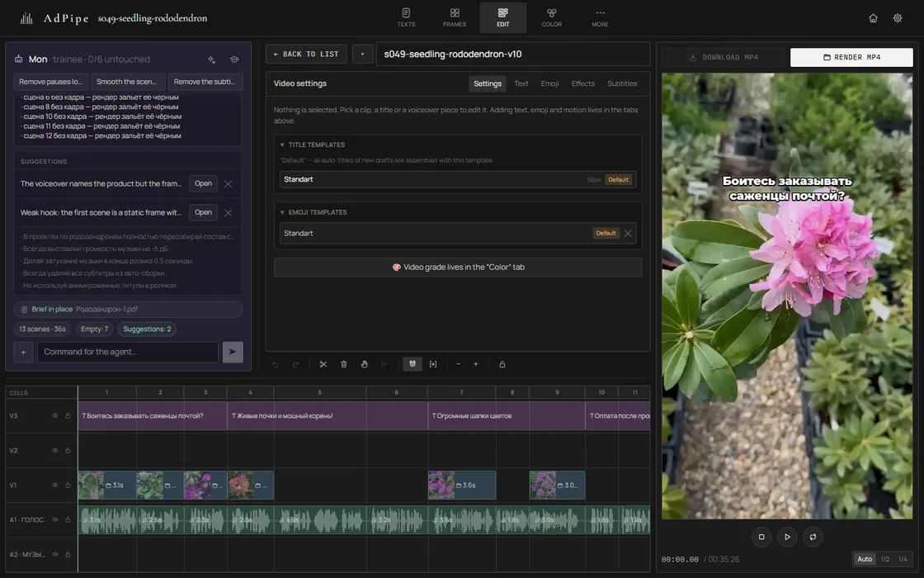Open the COLOR tab
The height and width of the screenshot is (578, 924).
(552, 17)
